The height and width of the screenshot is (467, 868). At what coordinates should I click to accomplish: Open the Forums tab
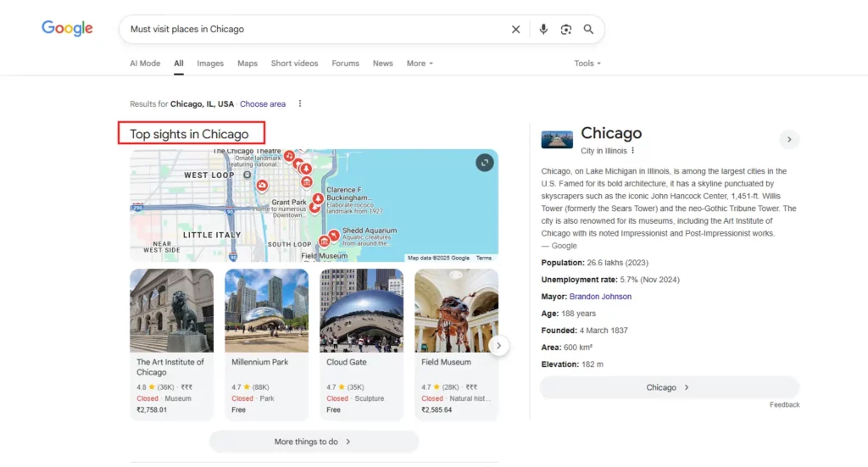(x=346, y=63)
